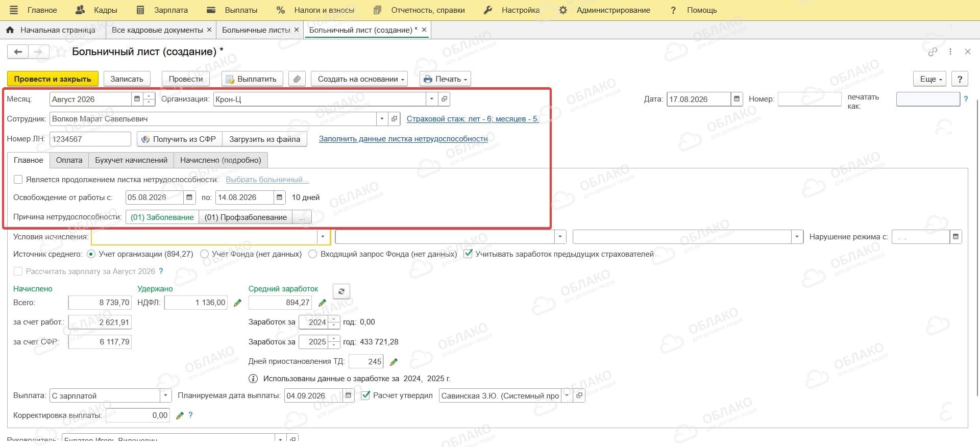Expand approver Савинская dropdown
Image resolution: width=980 pixels, height=447 pixels.
tap(567, 395)
